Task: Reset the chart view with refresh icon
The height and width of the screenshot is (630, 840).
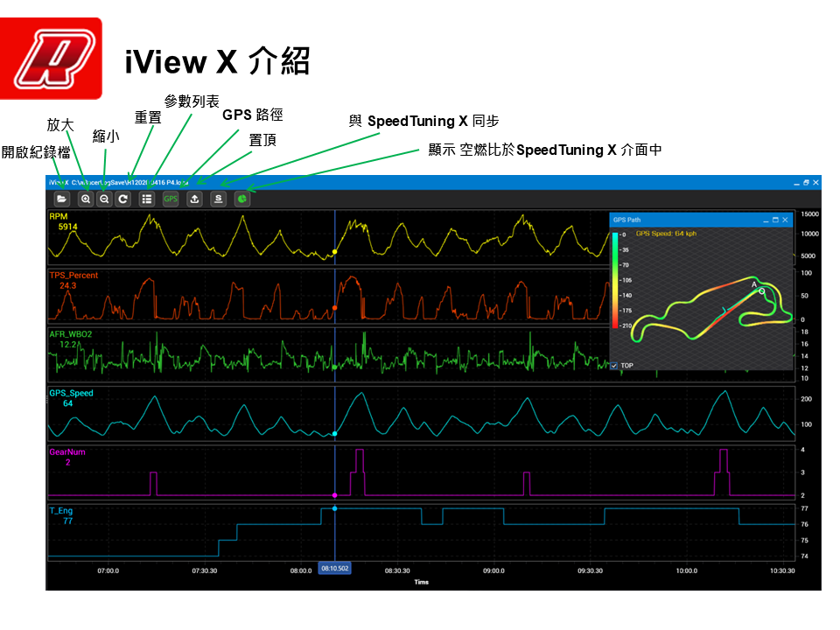Action: 123,199
